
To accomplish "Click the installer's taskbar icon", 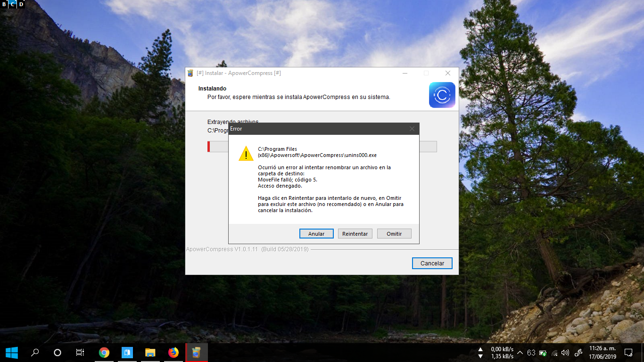I will point(197,353).
